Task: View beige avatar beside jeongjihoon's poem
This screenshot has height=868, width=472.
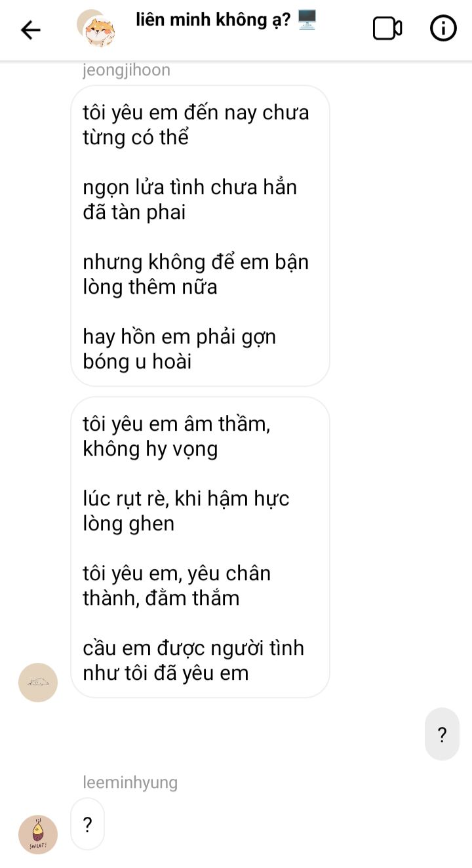Action: tap(38, 682)
